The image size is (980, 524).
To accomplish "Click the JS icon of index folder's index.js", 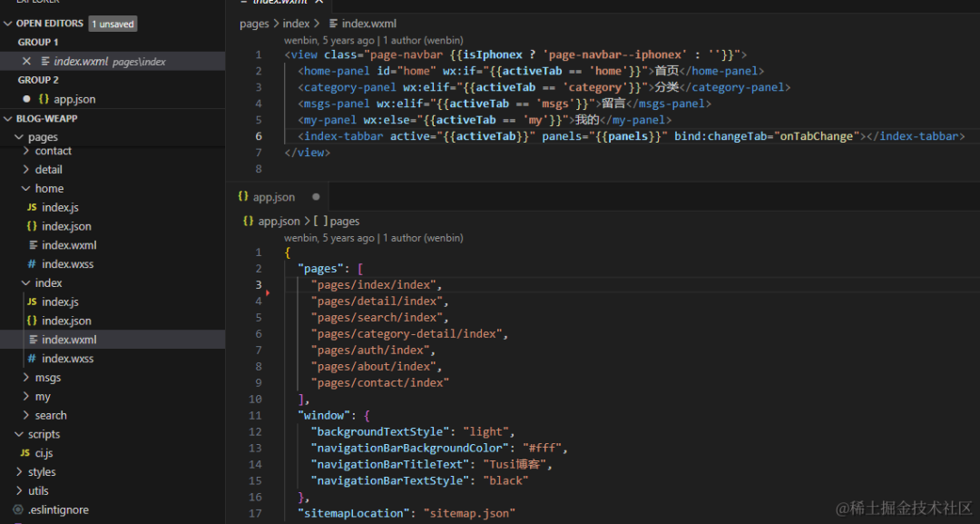I will tap(32, 302).
